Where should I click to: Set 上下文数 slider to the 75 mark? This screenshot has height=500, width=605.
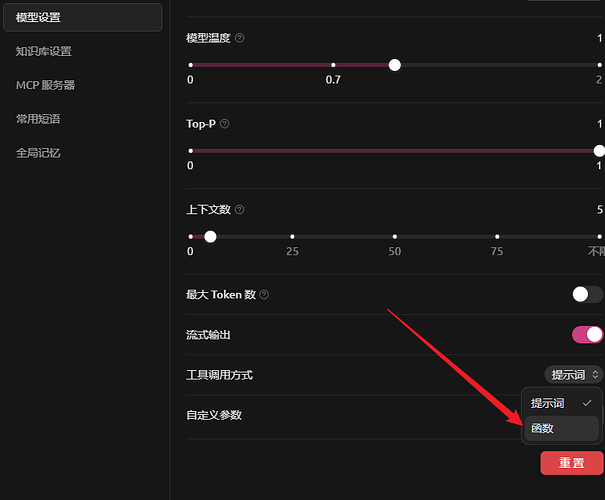[497, 236]
